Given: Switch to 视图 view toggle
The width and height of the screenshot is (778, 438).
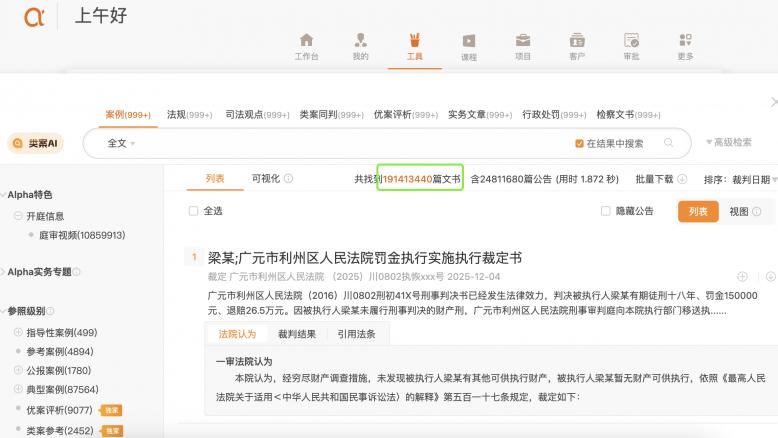Looking at the screenshot, I should tap(738, 211).
